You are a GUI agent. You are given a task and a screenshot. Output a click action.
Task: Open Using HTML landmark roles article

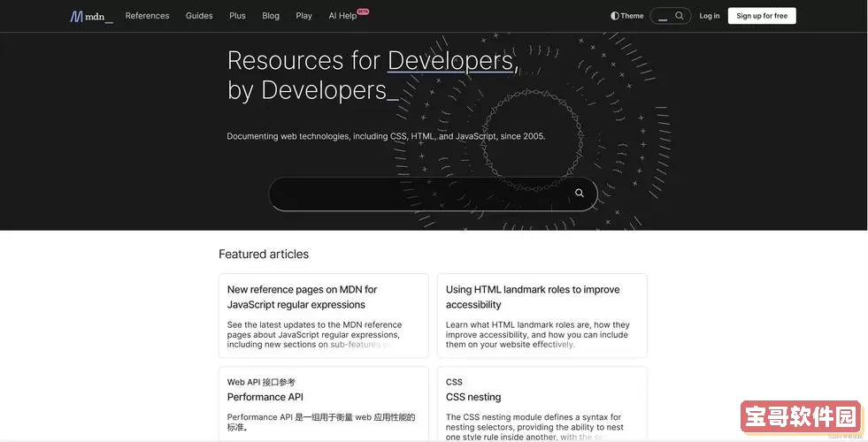(533, 297)
